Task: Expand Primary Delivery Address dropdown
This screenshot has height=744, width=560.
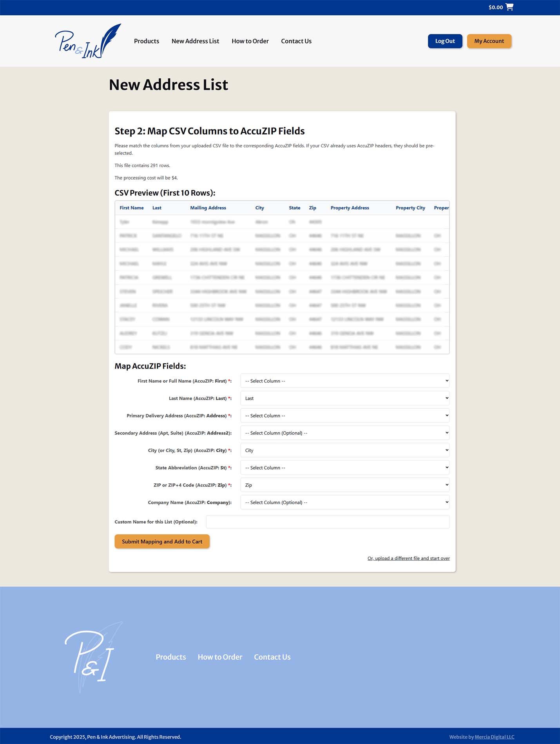Action: tap(345, 416)
